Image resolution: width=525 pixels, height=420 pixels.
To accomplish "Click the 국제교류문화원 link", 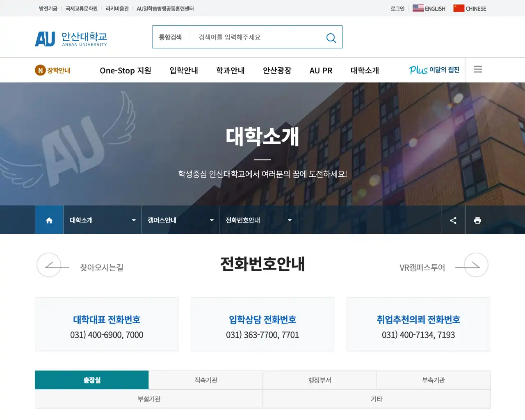I will tap(82, 8).
